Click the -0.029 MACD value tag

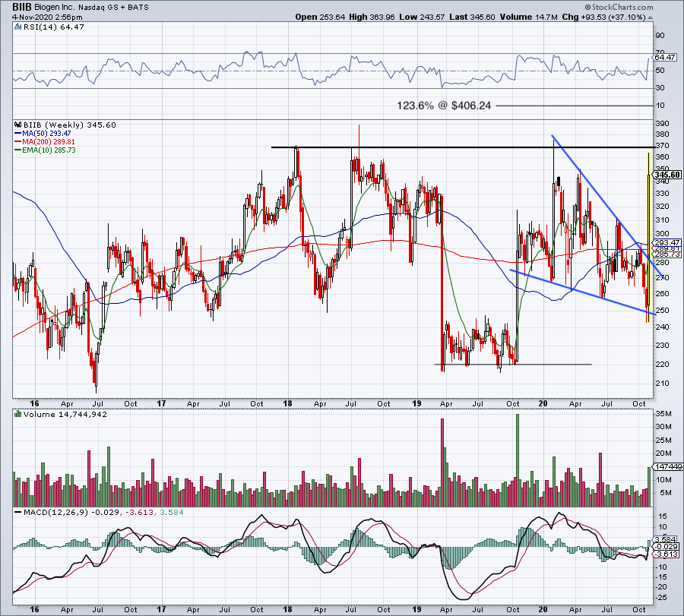667,547
